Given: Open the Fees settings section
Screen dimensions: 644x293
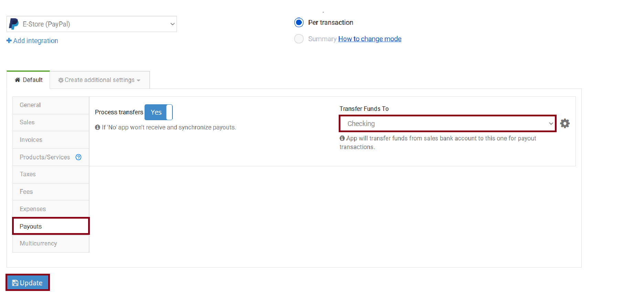Looking at the screenshot, I should tap(51, 191).
